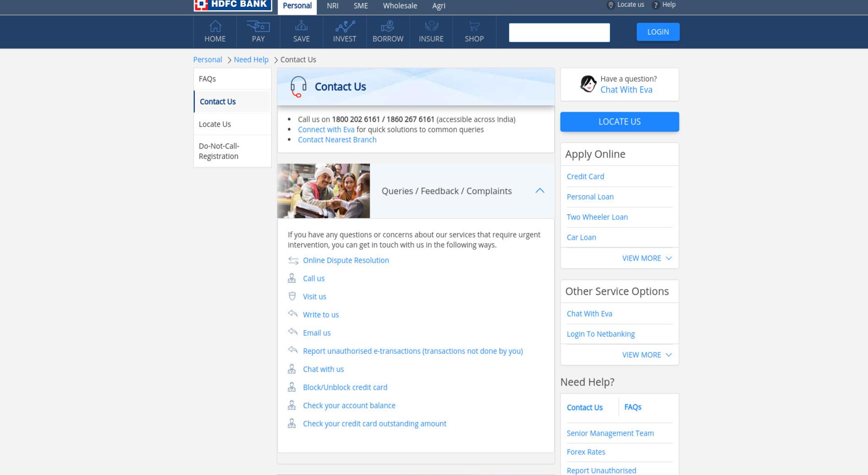The width and height of the screenshot is (868, 475).
Task: Open the Personal Loan apply link
Action: coord(590,197)
